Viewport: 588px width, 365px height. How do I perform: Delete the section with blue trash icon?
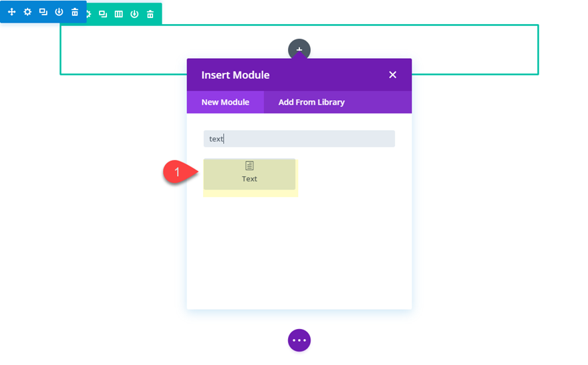click(x=75, y=12)
